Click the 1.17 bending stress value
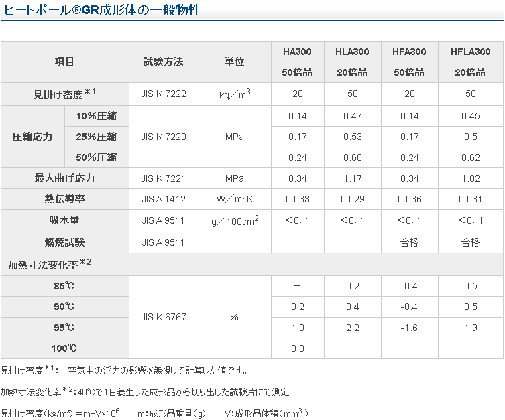This screenshot has width=505, height=420. tap(352, 178)
